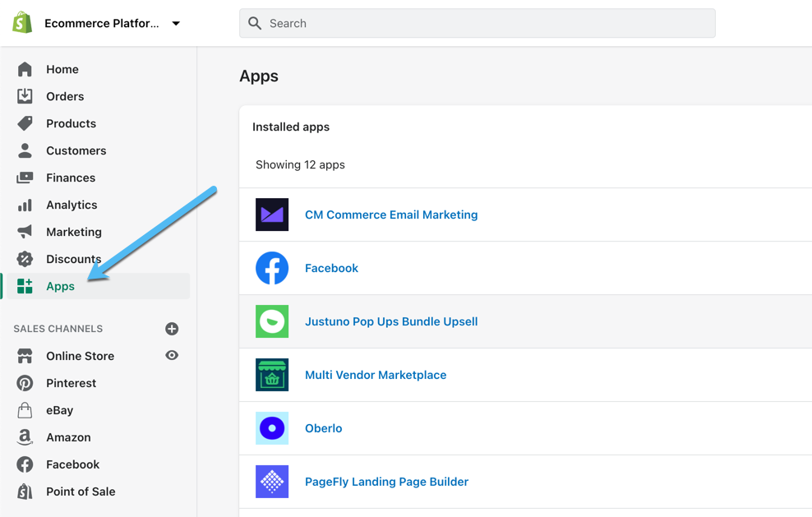Open Facebook app link in installed apps
This screenshot has height=517, width=812.
pos(331,268)
